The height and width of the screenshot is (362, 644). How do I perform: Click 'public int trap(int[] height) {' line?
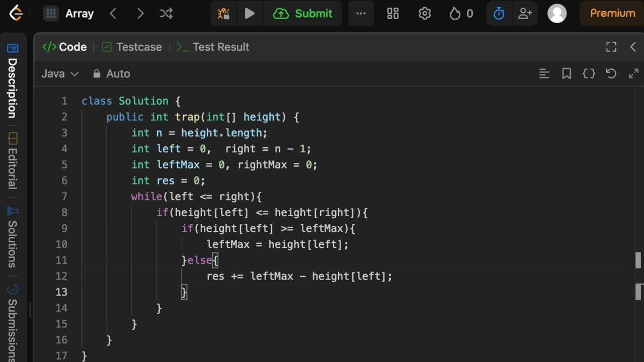pyautogui.click(x=203, y=117)
